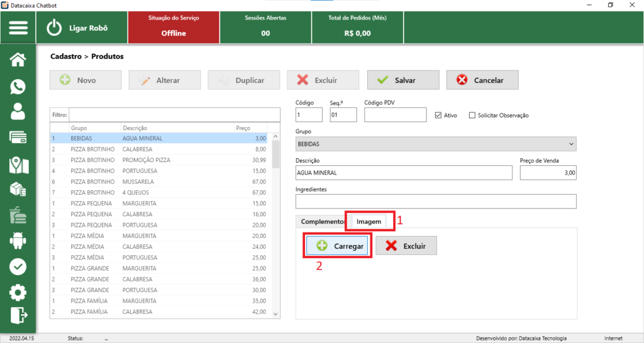
Task: Click the Filtro text field
Action: click(x=174, y=115)
